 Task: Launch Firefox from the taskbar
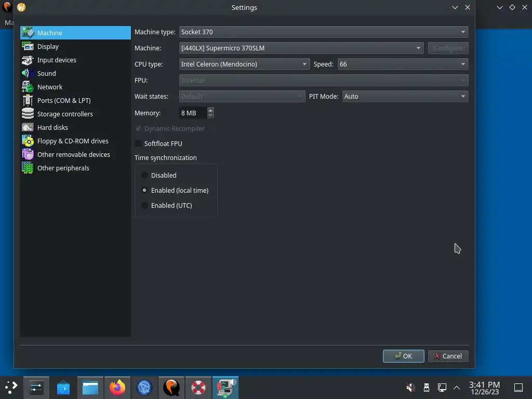(117, 388)
